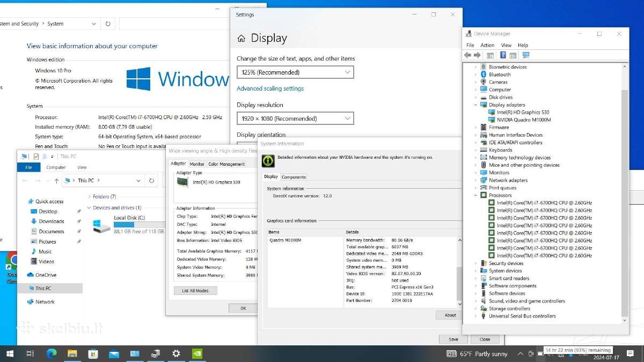The width and height of the screenshot is (644, 362).
Task: Click Save in NVIDIA System Information
Action: [x=453, y=339]
